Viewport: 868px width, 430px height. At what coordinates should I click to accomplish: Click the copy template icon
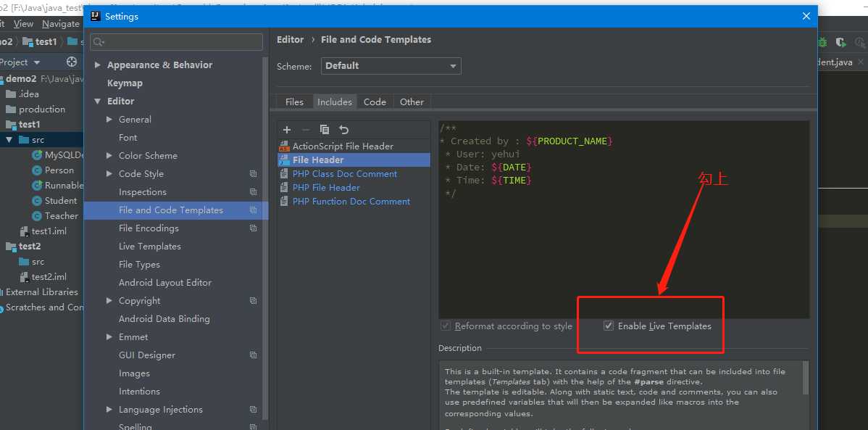pos(325,130)
